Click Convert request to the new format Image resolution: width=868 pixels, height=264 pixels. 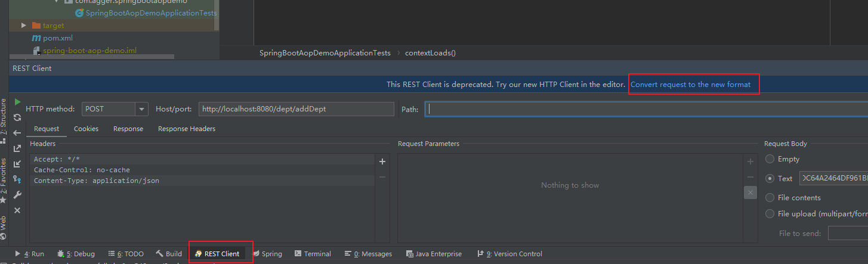tap(690, 85)
